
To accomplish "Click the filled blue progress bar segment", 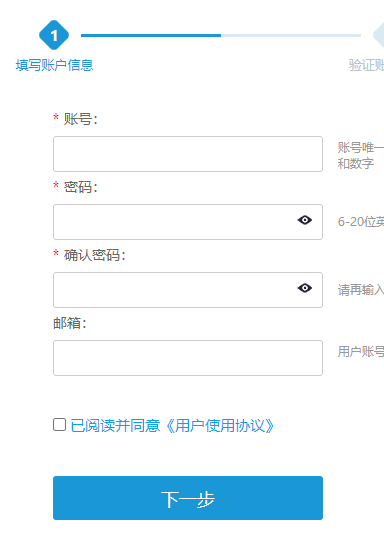I will (151, 35).
